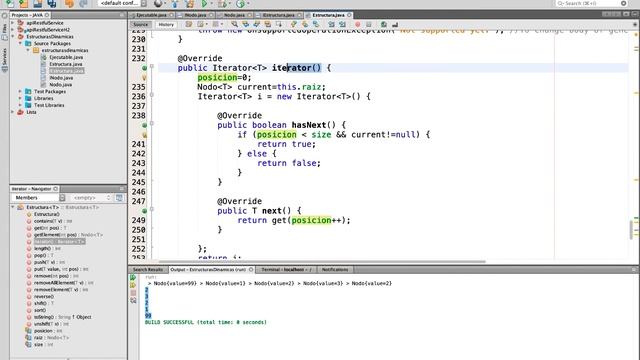Click the Open Project toolbar icon

[x=38, y=4]
